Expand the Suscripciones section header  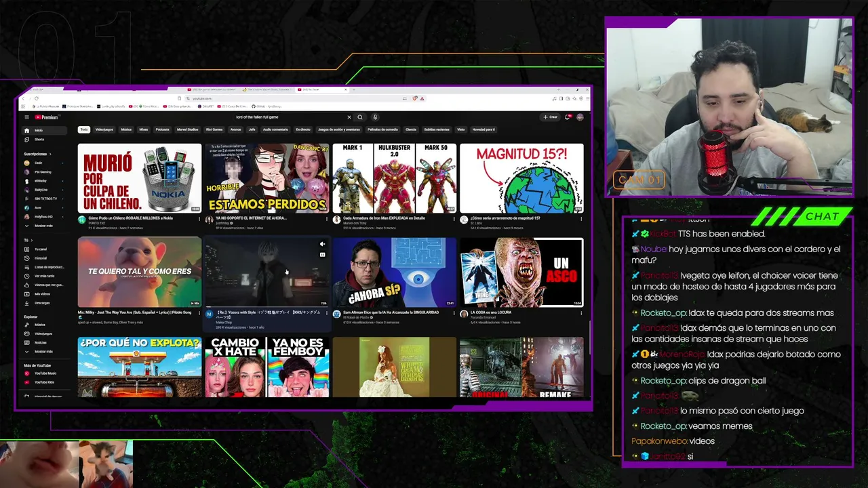pos(37,154)
